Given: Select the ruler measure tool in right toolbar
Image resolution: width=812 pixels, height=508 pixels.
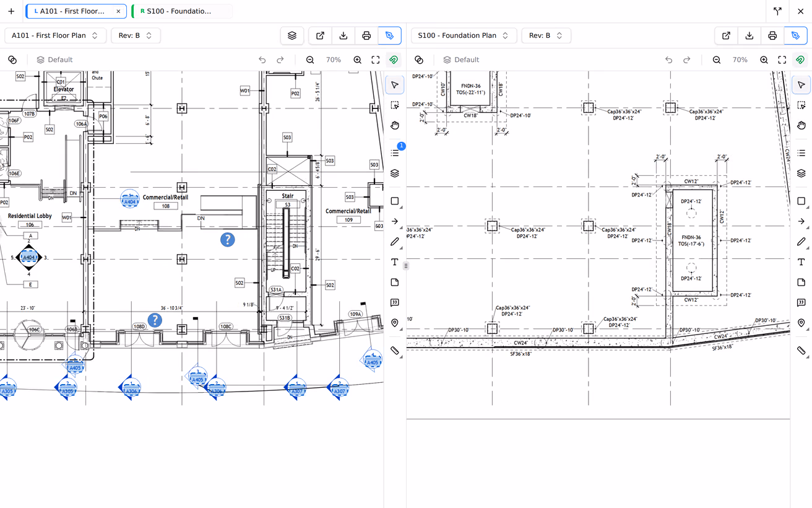Looking at the screenshot, I should (x=801, y=351).
